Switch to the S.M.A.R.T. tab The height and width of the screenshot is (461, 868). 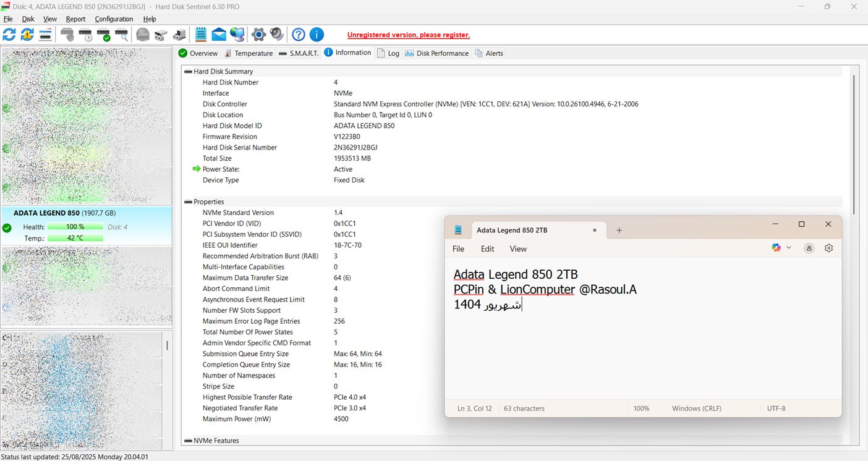click(299, 53)
